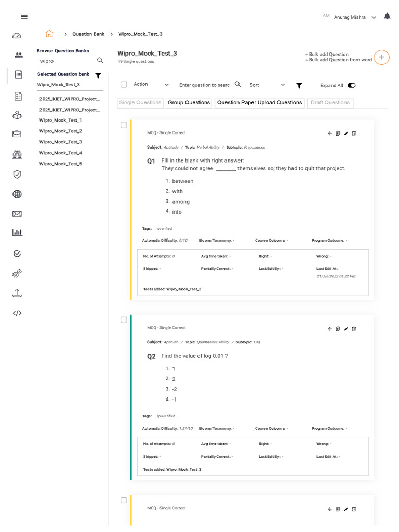Click the move icon on Q2

[x=329, y=329]
